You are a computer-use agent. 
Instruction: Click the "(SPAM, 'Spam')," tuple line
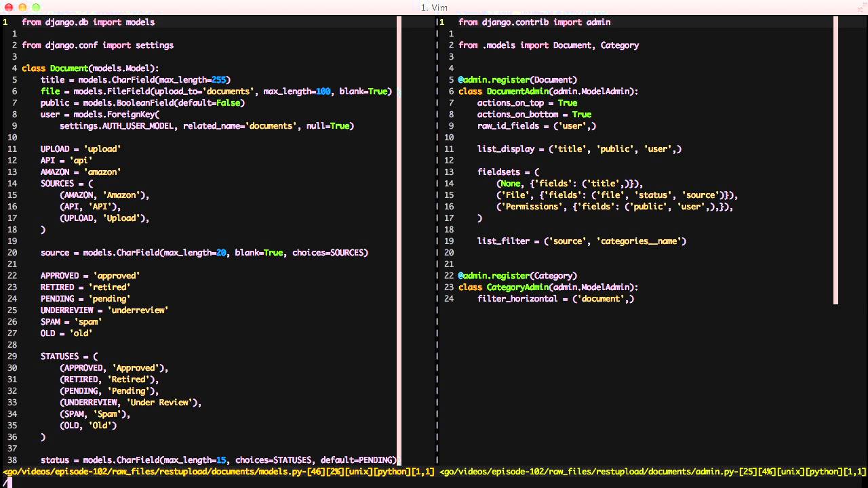[95, 414]
